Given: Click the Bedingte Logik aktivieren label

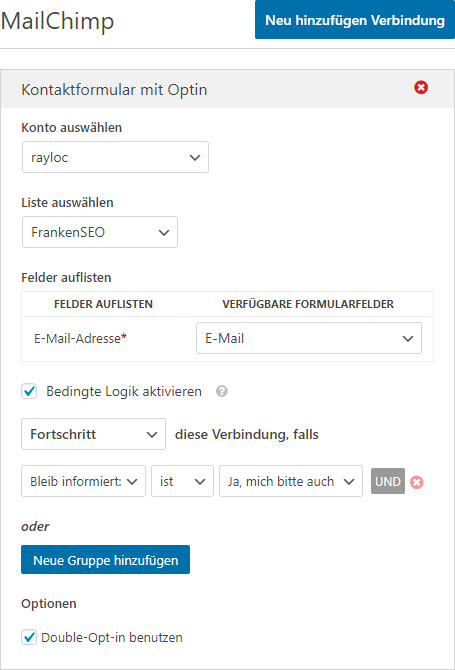Looking at the screenshot, I should coord(124,391).
